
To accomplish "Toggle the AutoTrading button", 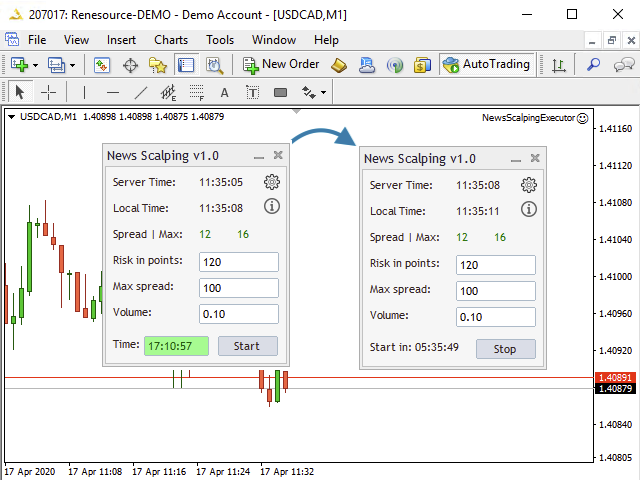I will pos(487,64).
